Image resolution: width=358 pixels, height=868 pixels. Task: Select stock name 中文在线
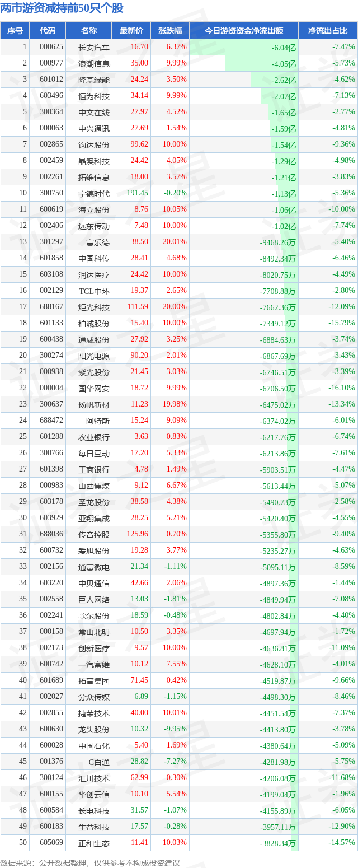click(x=94, y=113)
